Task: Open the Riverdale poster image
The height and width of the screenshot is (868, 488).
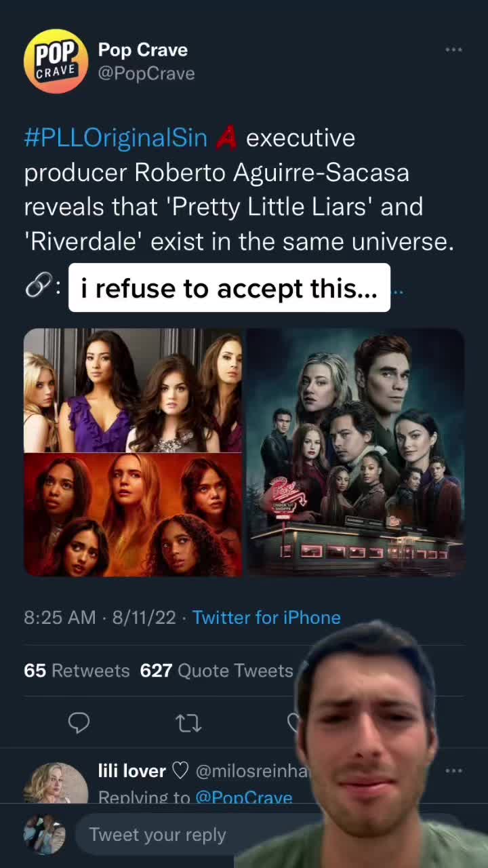Action: coord(355,452)
